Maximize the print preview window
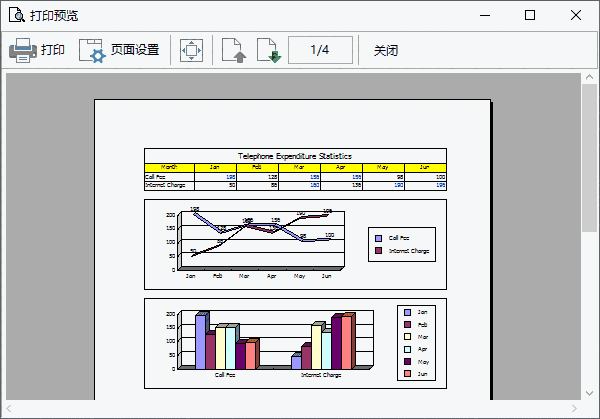600x419 pixels. (x=530, y=15)
